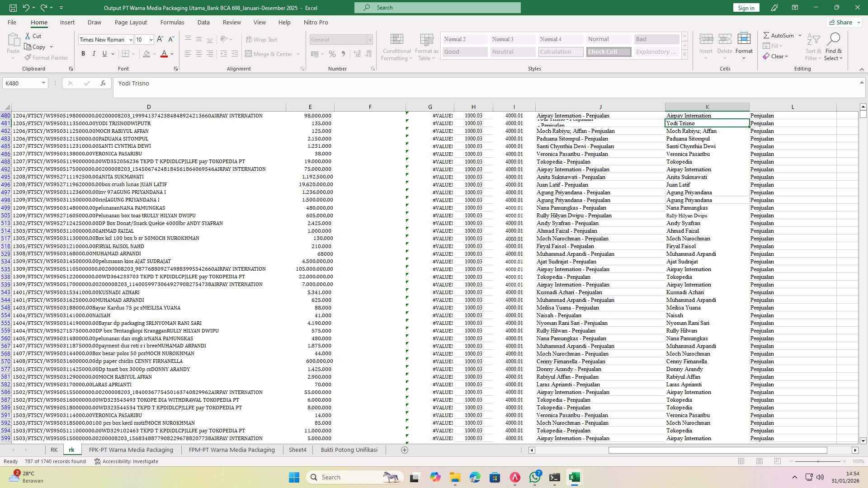
Task: Apply bold formatting to selected cell
Action: [x=83, y=53]
